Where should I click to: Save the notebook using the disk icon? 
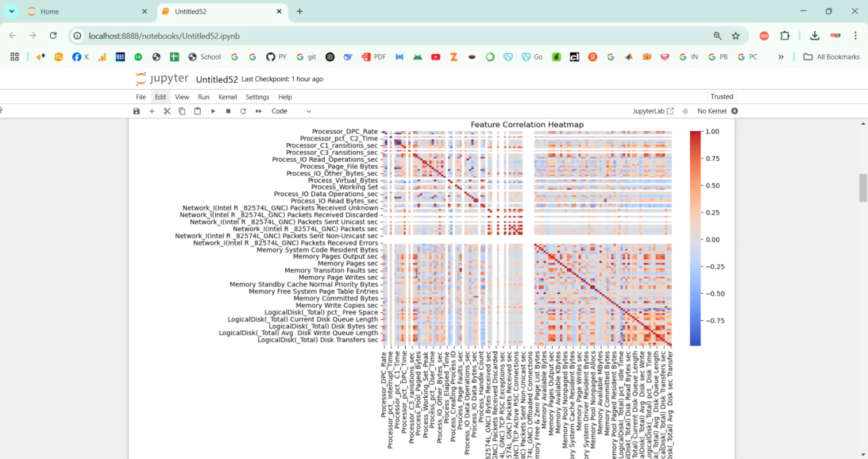point(137,111)
